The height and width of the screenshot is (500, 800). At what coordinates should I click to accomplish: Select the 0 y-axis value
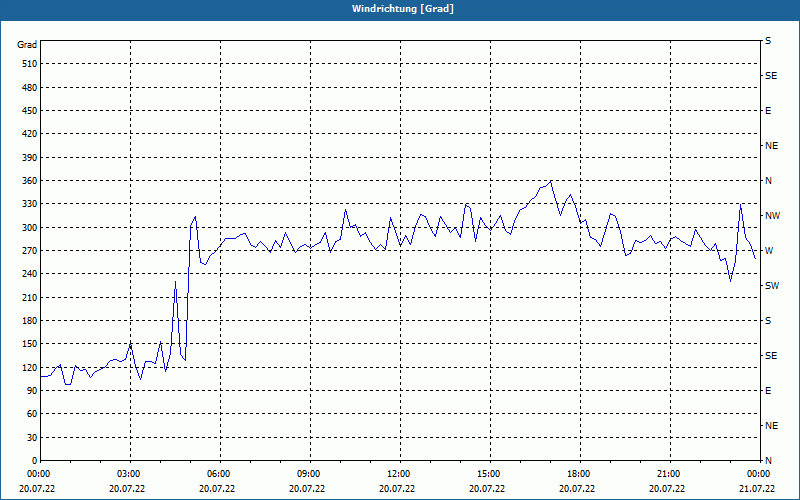(35, 461)
